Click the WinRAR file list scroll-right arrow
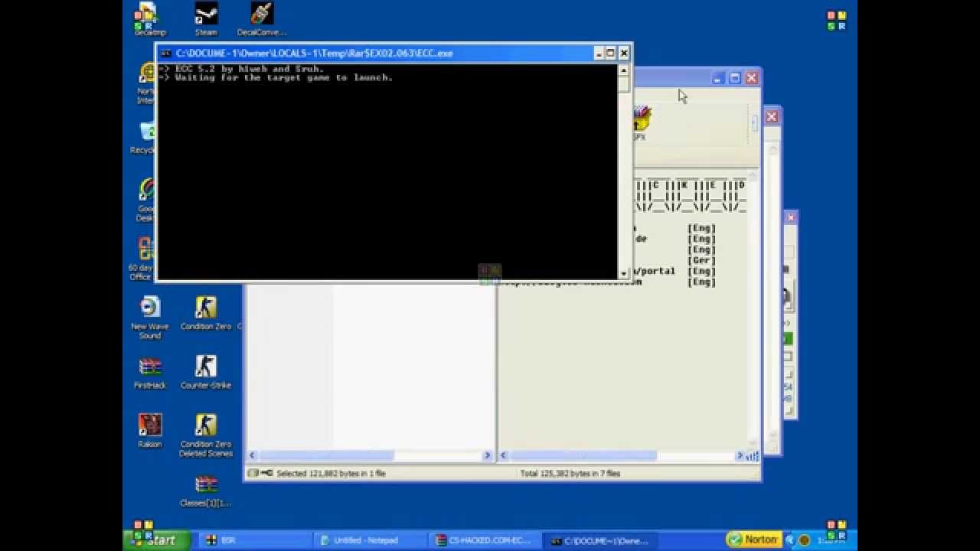The image size is (980, 551). [x=487, y=455]
